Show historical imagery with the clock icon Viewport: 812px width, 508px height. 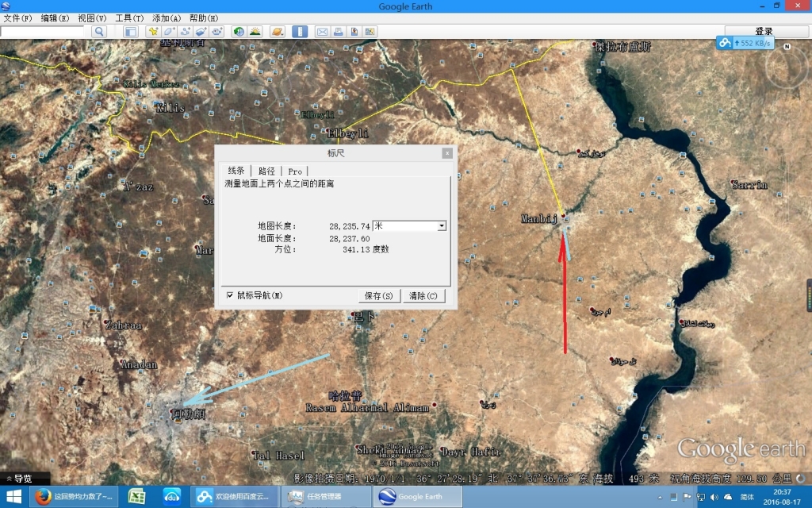pyautogui.click(x=239, y=32)
